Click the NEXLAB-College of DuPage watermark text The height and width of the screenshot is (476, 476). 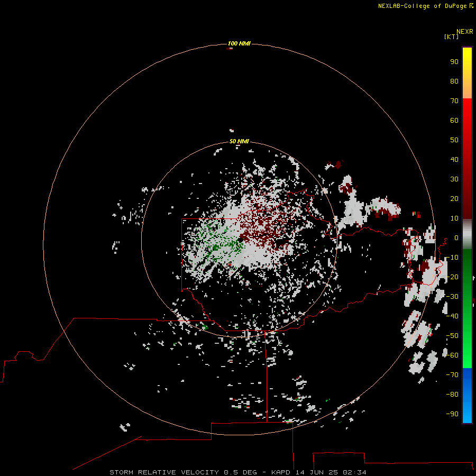point(422,6)
